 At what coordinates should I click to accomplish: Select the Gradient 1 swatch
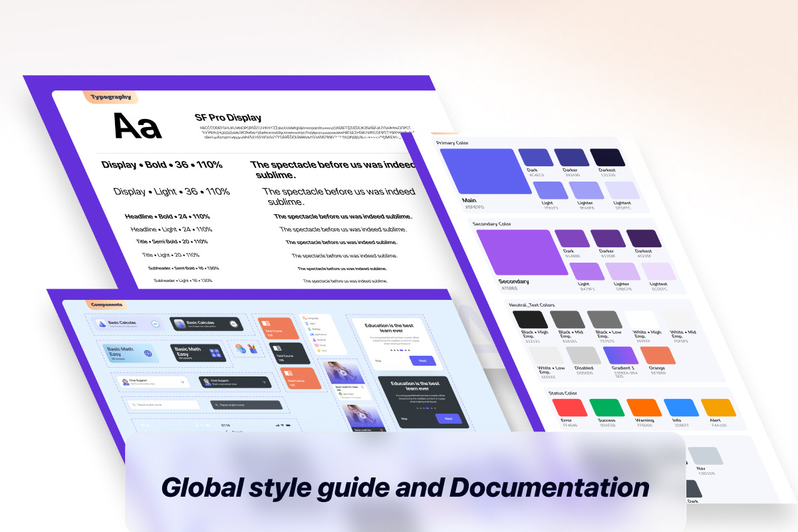620,356
